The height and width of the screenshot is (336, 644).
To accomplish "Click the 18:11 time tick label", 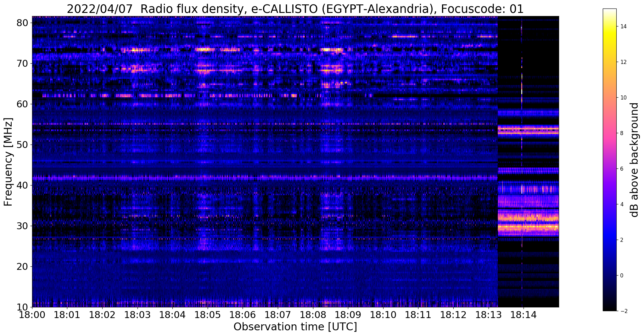I will point(418,315).
